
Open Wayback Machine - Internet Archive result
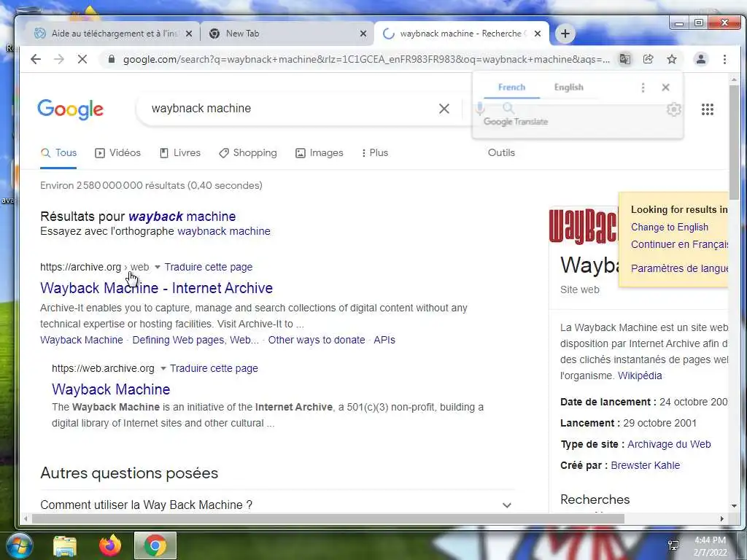156,288
